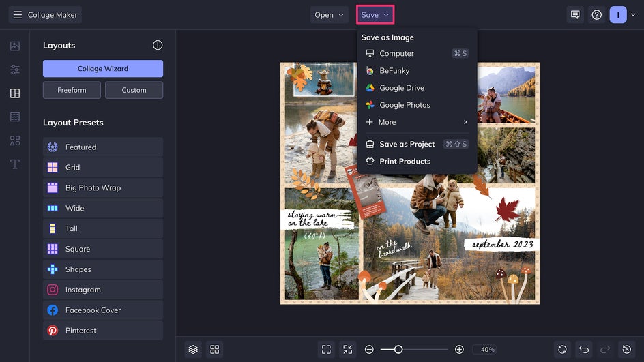
Task: Expand the Open dropdown
Action: 329,15
